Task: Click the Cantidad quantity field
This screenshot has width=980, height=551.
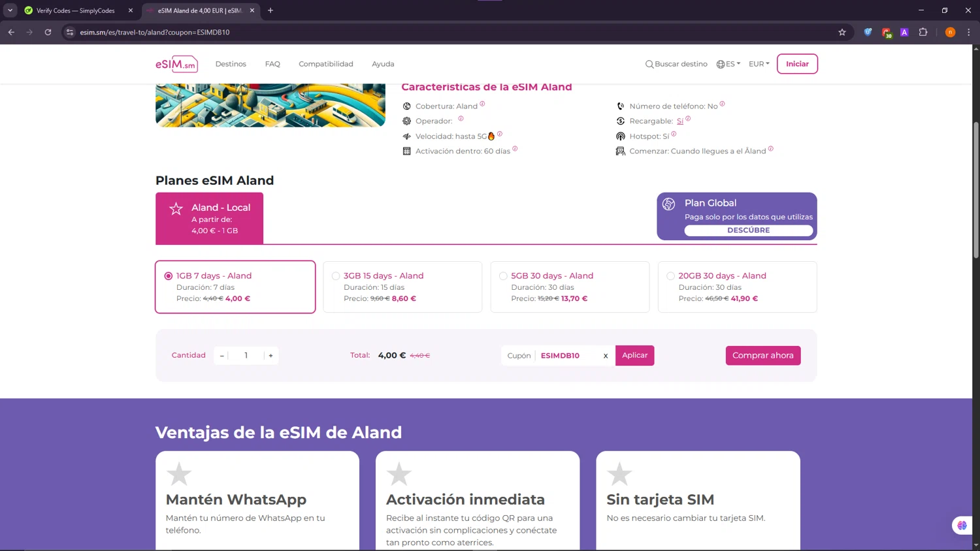Action: (246, 356)
